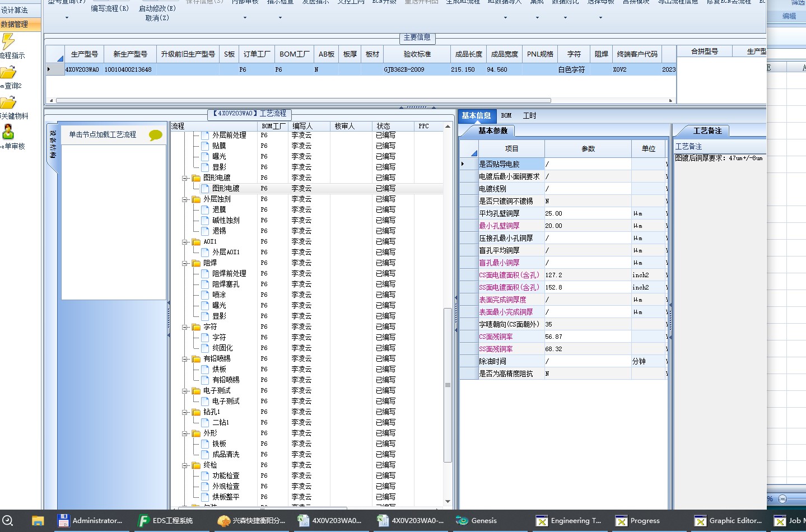The image size is (806, 532).
Task: Select the 4X0V203WA0 production model cell
Action: (x=82, y=70)
